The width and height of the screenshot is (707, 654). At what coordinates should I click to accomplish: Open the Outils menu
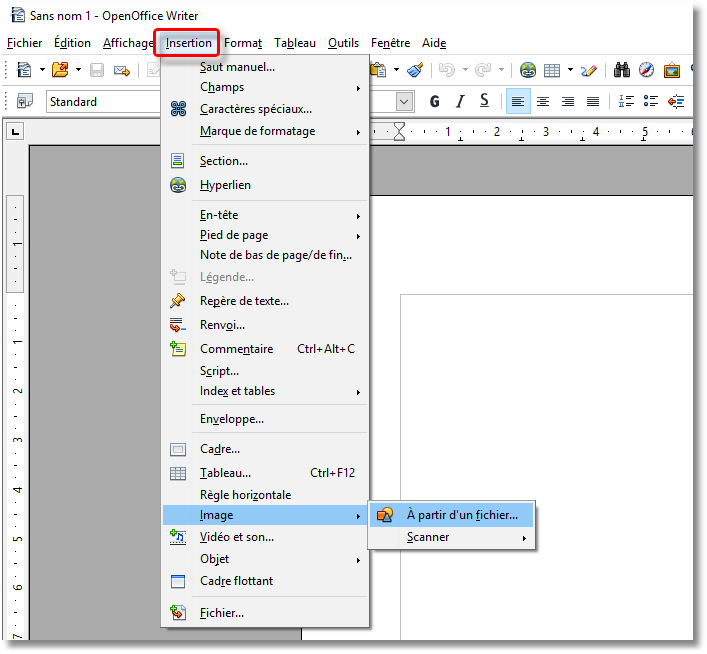pyautogui.click(x=344, y=43)
